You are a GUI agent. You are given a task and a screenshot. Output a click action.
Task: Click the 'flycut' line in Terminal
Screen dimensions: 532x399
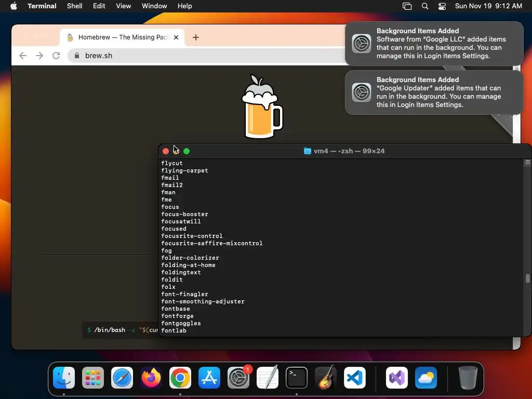171,163
